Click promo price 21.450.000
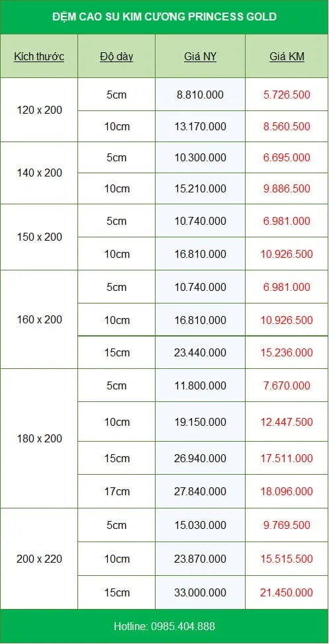329x644 pixels. [287, 592]
